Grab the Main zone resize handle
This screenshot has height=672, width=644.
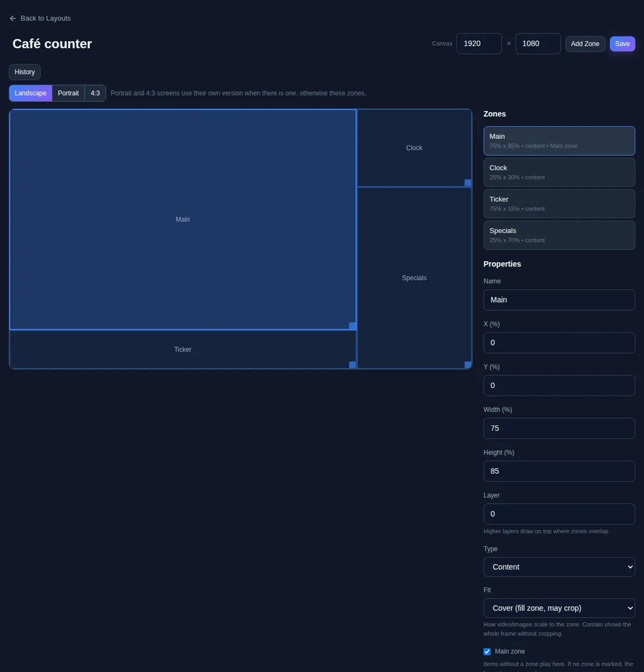point(352,326)
